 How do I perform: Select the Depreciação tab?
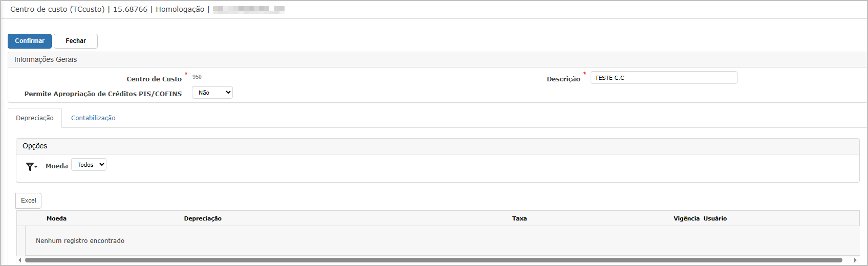pos(35,118)
